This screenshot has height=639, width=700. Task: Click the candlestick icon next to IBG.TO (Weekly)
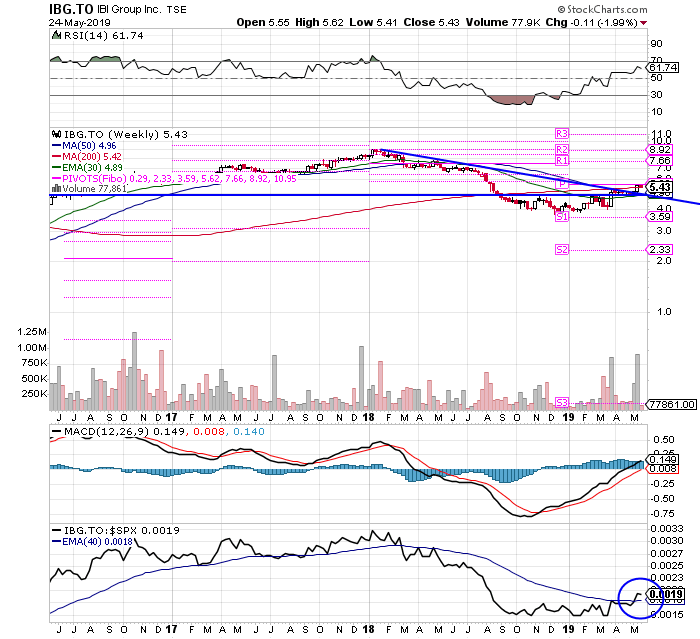[x=57, y=134]
